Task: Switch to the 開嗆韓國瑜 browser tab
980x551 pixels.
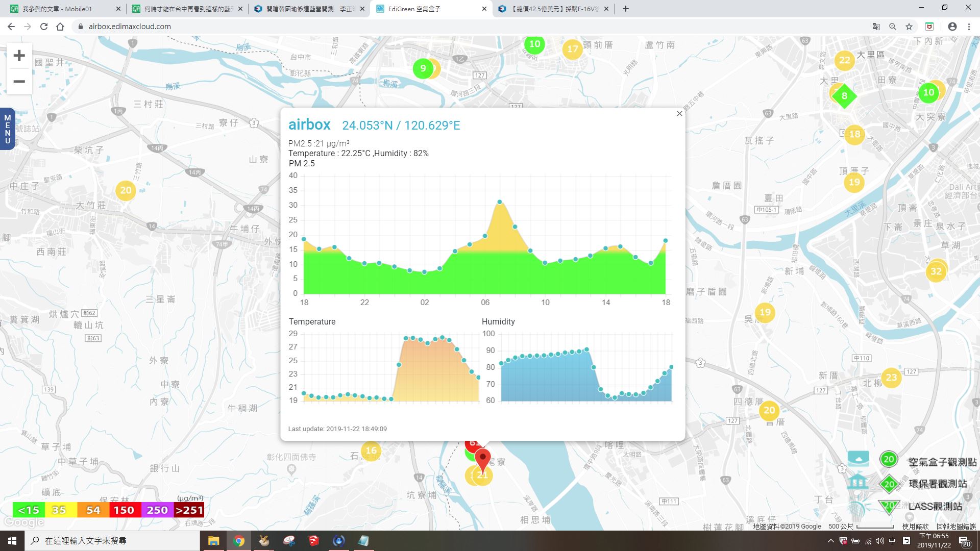Action: point(309,9)
